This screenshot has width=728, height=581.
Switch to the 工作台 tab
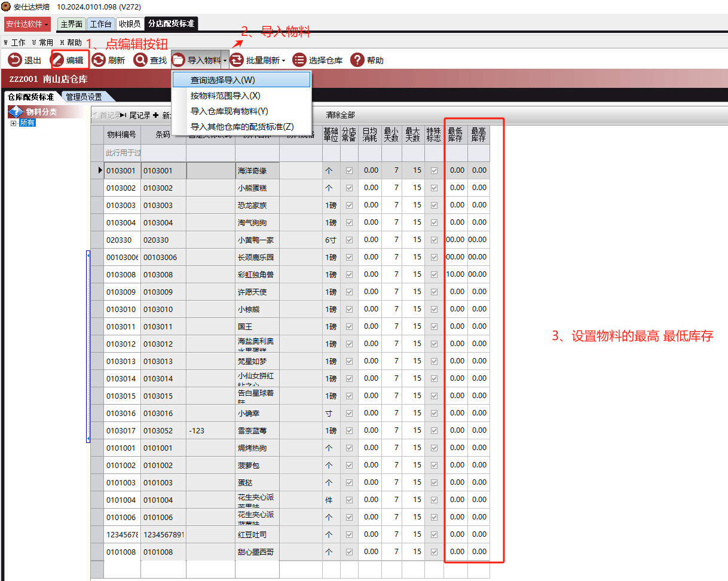click(100, 24)
